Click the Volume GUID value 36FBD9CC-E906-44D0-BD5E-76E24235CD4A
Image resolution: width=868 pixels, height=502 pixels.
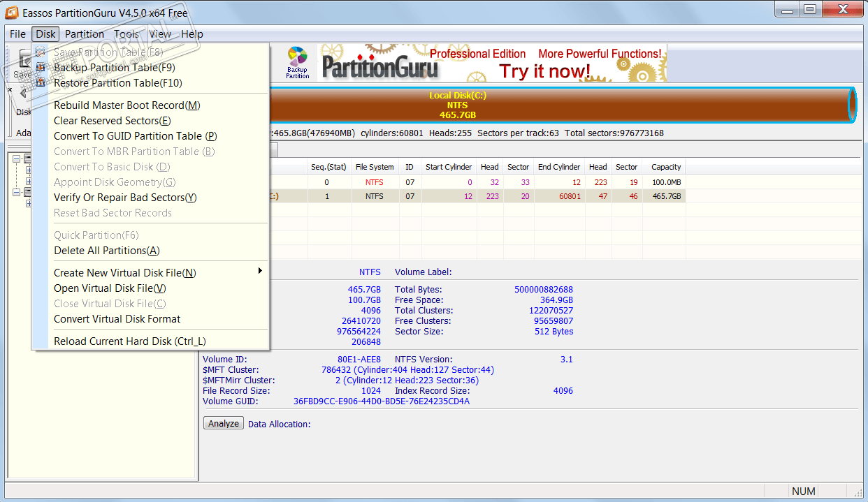tap(382, 401)
